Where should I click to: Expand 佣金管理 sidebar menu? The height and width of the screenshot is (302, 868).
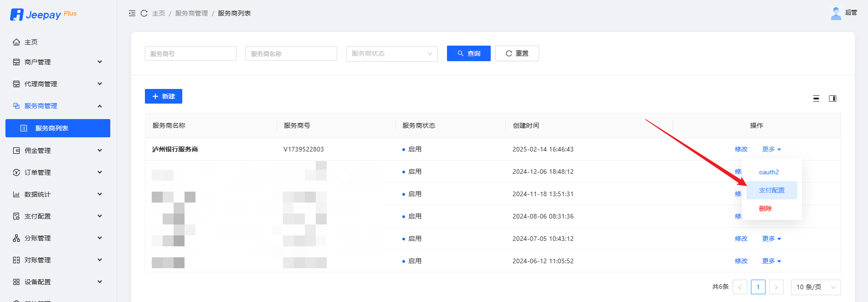(x=58, y=151)
